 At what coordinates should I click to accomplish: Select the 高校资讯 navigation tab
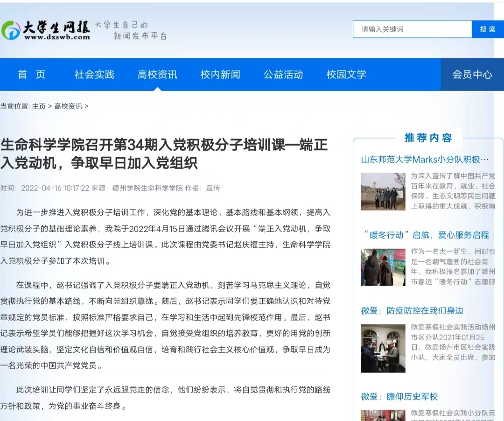click(157, 75)
